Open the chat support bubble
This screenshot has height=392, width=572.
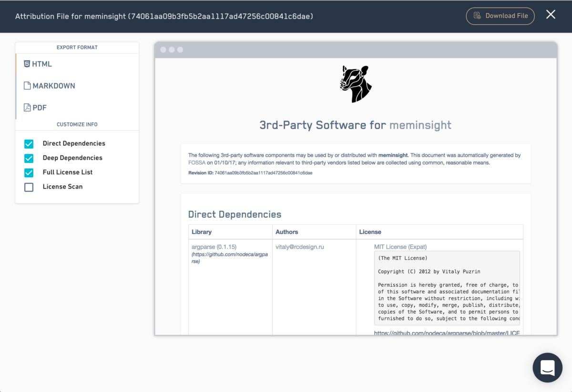pyautogui.click(x=547, y=367)
